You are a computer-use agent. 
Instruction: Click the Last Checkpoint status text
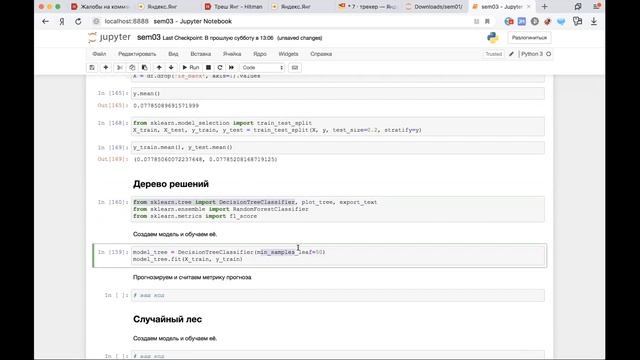click(218, 38)
